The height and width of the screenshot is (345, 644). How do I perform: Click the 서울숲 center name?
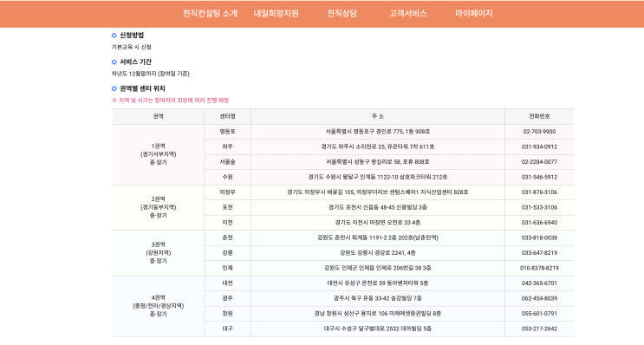tap(228, 162)
